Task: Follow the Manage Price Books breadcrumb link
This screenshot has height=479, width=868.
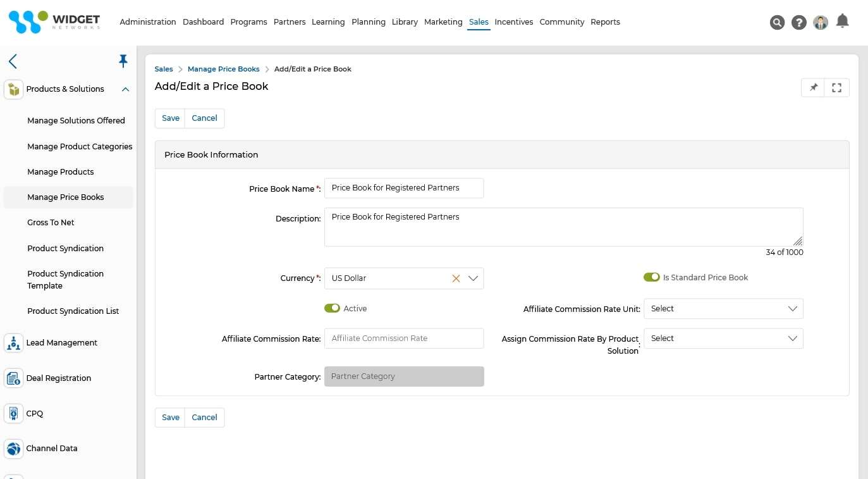Action: [223, 69]
